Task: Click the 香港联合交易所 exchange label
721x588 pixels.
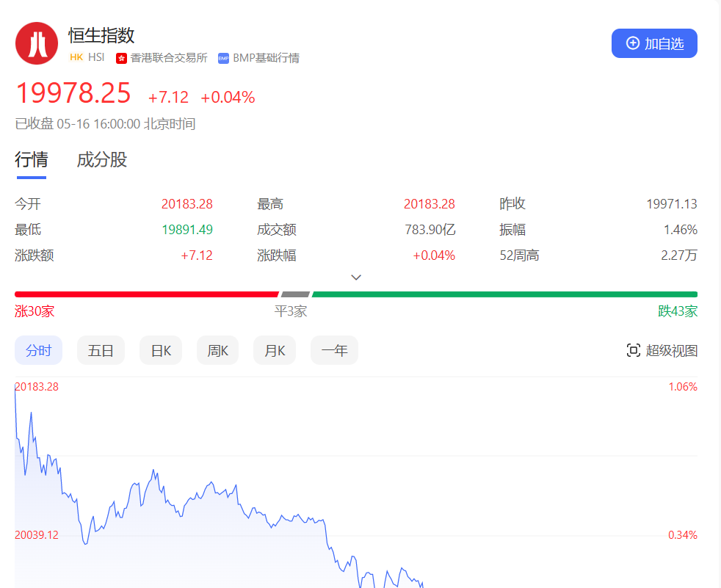Action: tap(169, 58)
